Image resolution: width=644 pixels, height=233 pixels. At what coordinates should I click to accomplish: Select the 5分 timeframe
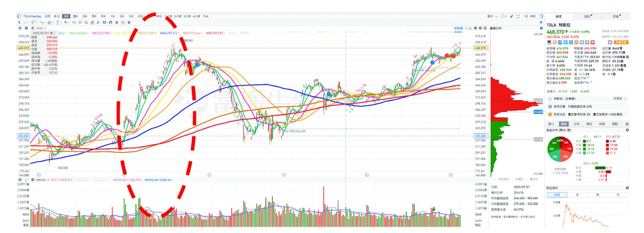click(x=131, y=16)
